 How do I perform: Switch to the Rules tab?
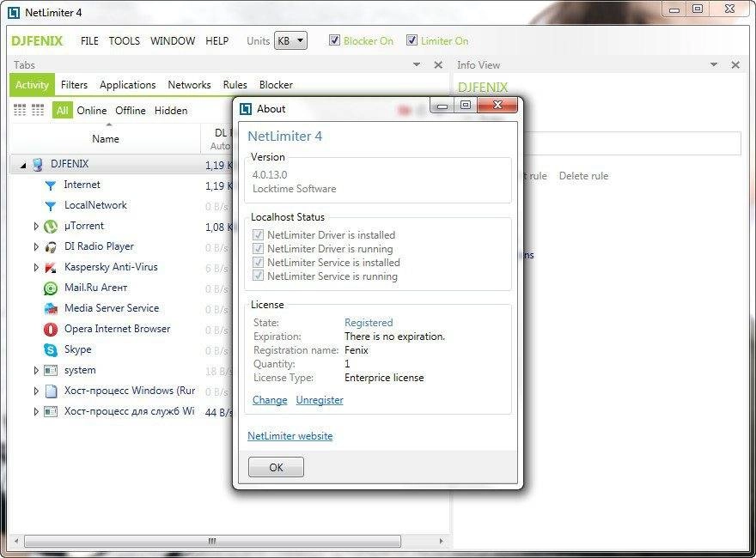click(x=235, y=85)
